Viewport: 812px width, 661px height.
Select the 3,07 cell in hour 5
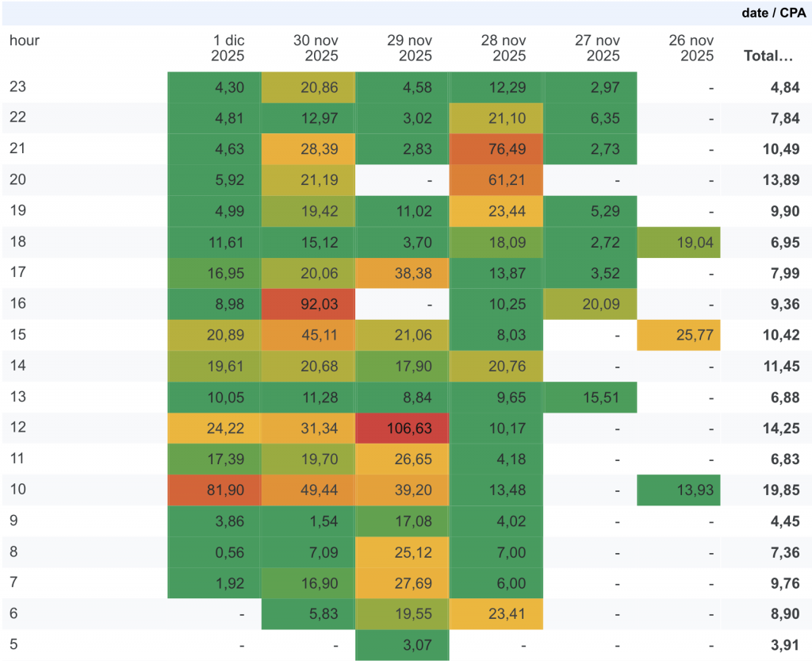pos(403,644)
